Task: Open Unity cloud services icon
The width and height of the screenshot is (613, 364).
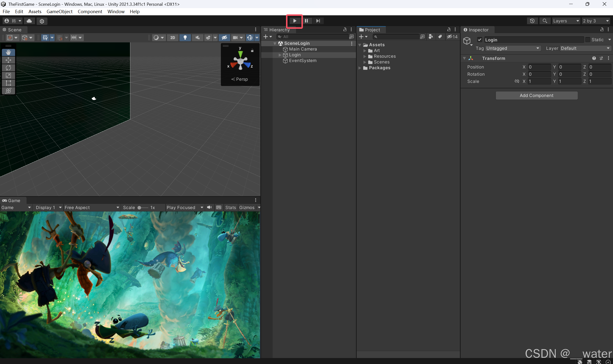Action: 29,21
